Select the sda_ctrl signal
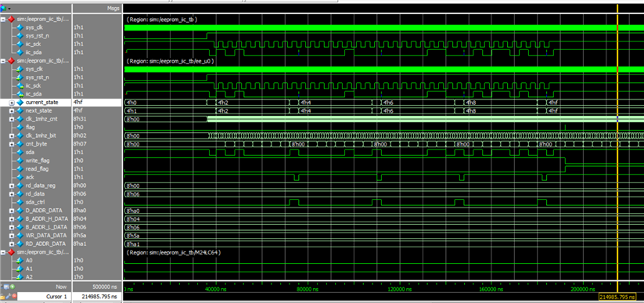The height and width of the screenshot is (303, 644). pos(36,202)
